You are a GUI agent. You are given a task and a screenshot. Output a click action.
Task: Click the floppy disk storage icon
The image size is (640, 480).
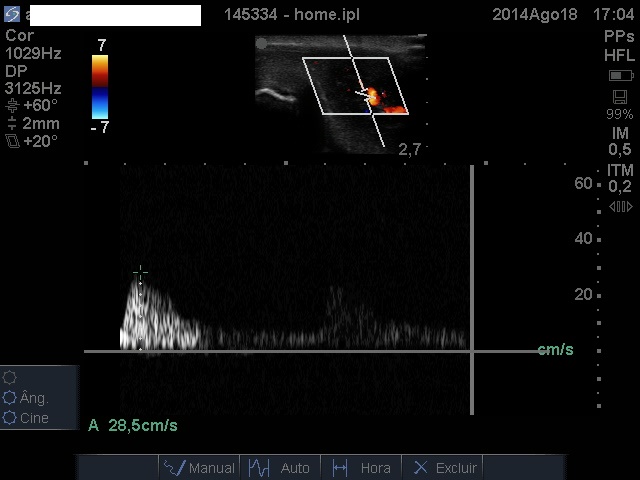620,97
